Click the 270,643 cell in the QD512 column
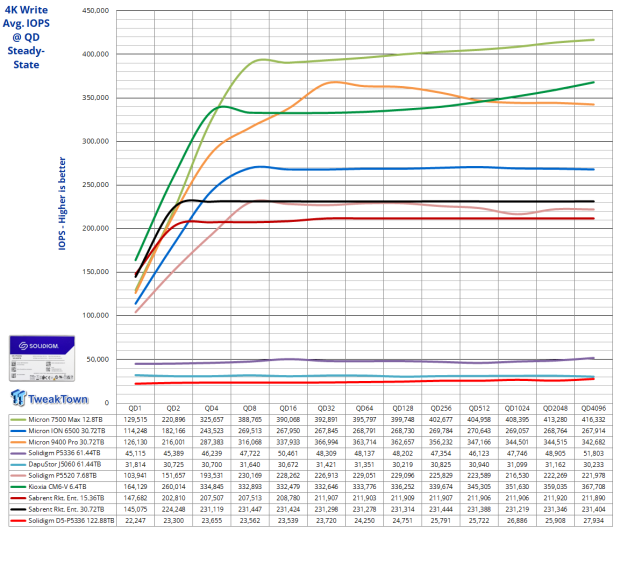This screenshot has height=568, width=620. 479,431
